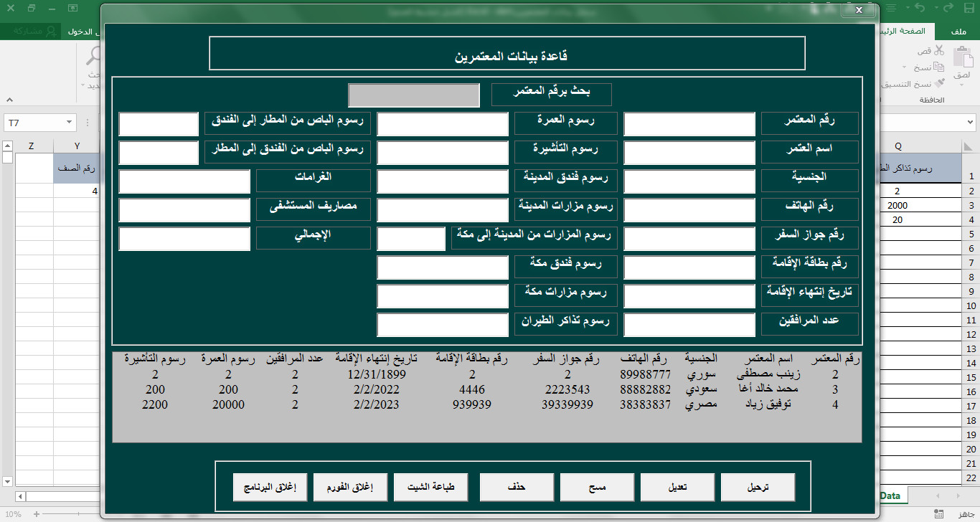
Task: Click the إغلاق الفورم (Close Form) button
Action: point(350,487)
